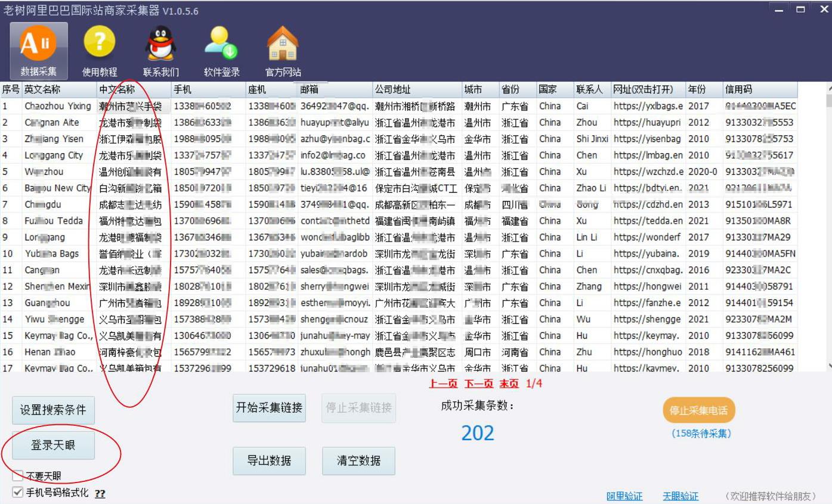Screen dimensions: 832x504
Task: Click the 手机 column header
Action: [209, 89]
